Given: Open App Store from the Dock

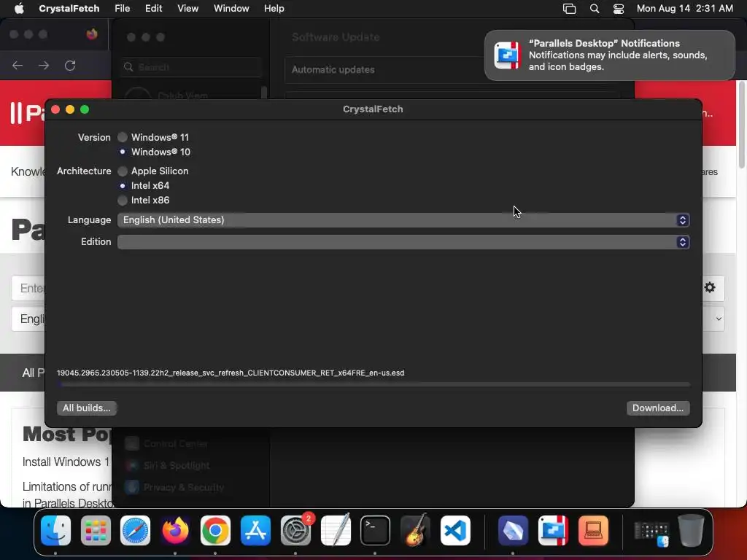Looking at the screenshot, I should [x=255, y=530].
